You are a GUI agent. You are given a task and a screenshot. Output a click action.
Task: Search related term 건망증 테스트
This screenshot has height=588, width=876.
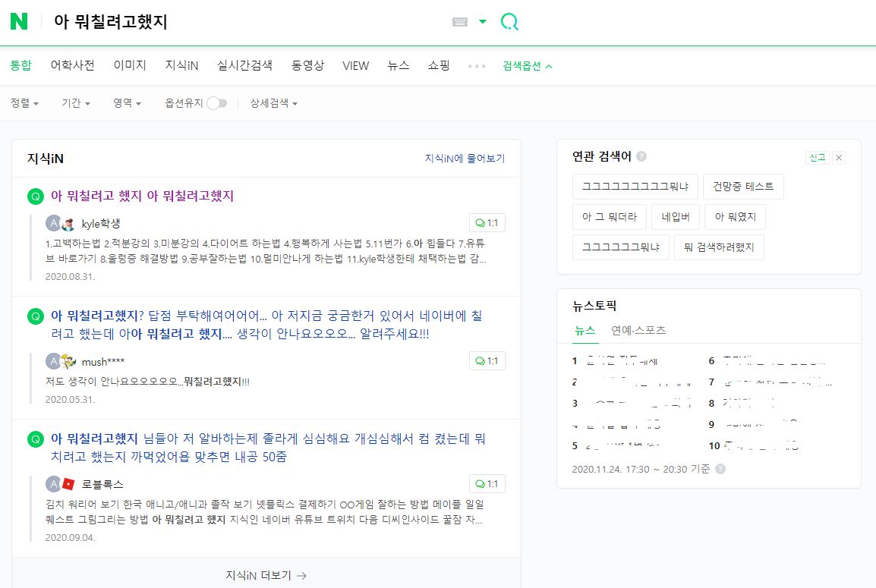(x=743, y=187)
